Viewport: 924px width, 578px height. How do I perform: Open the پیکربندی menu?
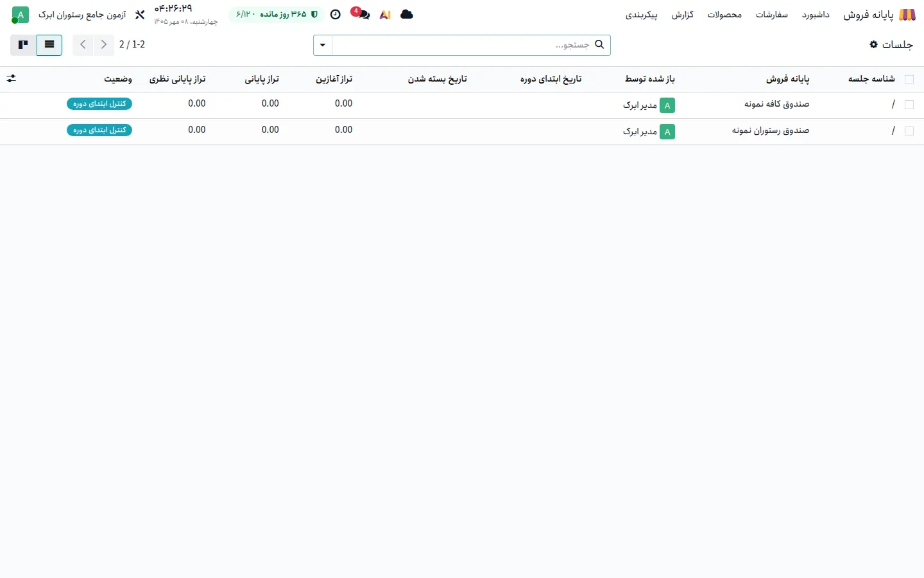pos(642,14)
